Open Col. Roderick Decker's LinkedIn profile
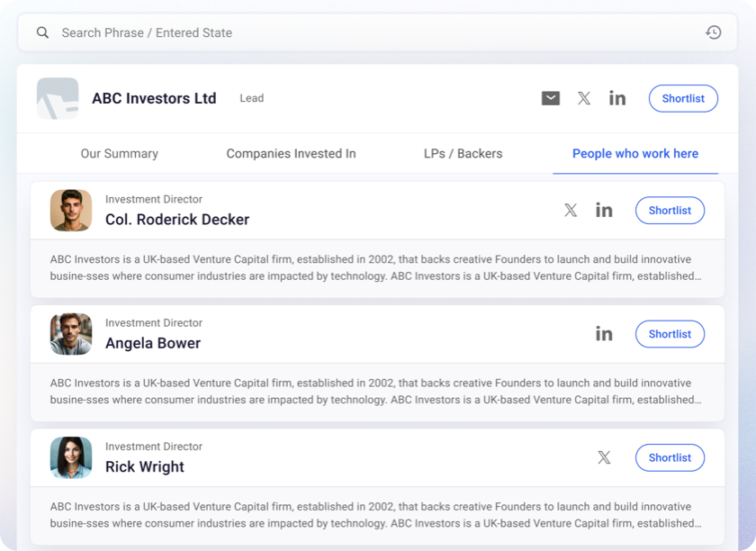 tap(604, 210)
